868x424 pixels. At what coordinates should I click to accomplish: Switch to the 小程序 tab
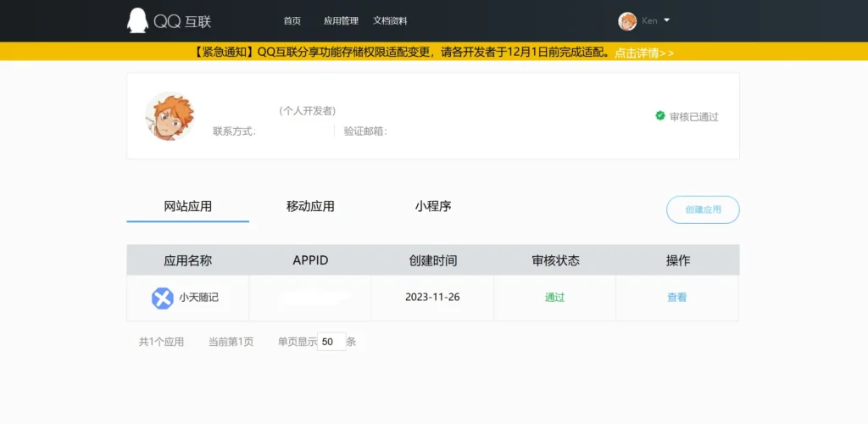coord(433,207)
